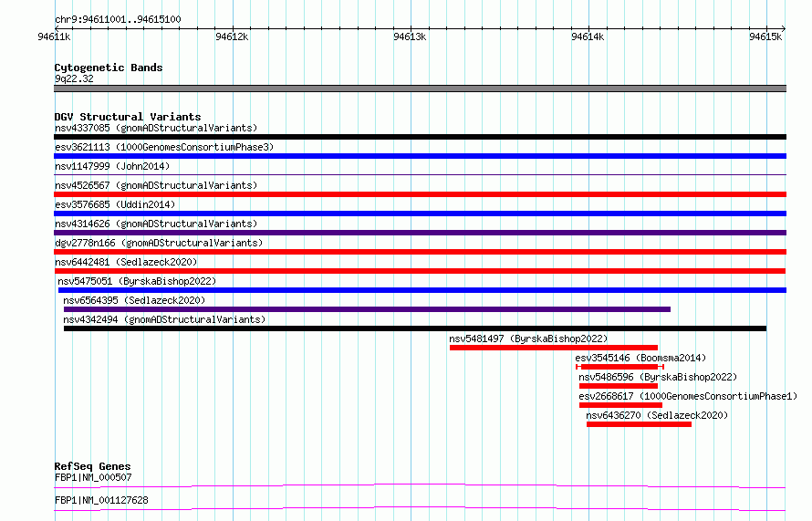Open the nsv6564395 (Sedlazeck2020) label
The height and width of the screenshot is (521, 812).
tap(134, 300)
